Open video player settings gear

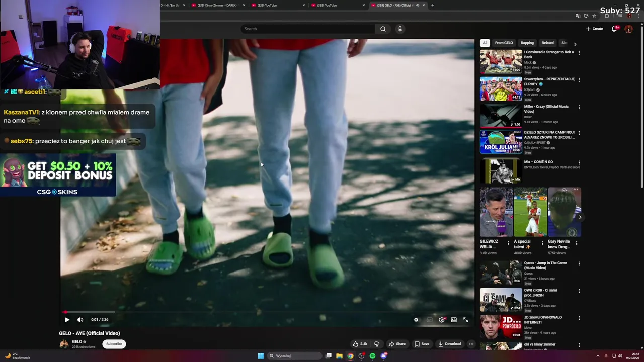442,320
